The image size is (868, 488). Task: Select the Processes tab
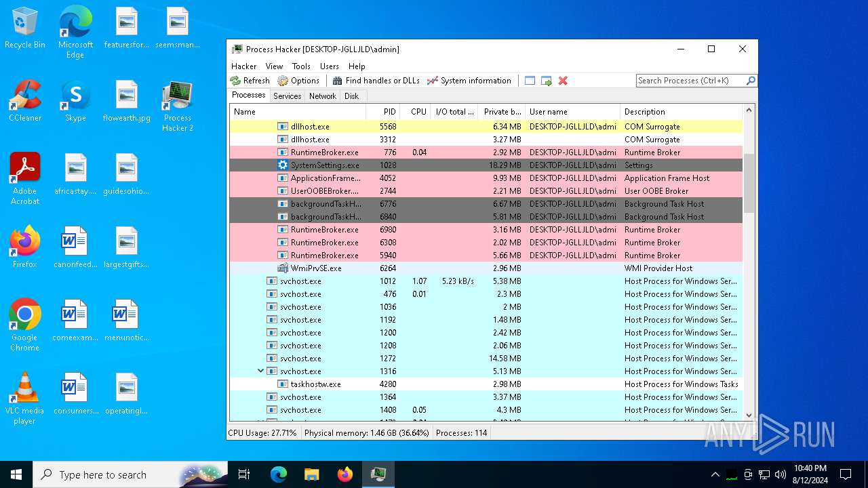pos(249,96)
